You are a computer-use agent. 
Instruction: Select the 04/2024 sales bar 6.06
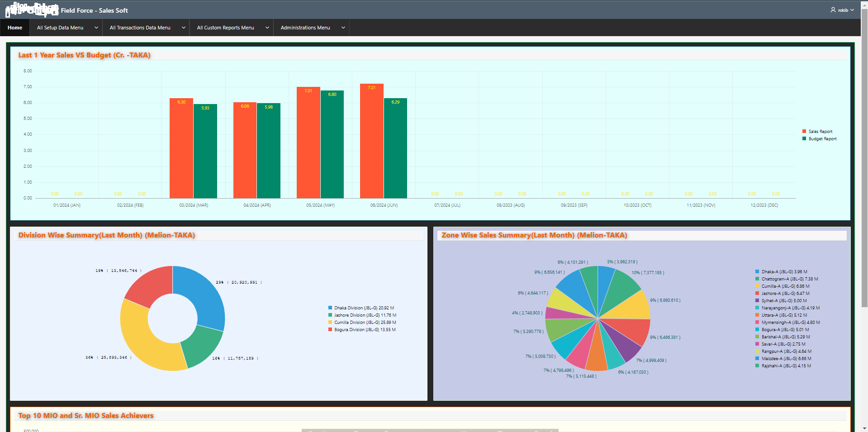pos(245,150)
